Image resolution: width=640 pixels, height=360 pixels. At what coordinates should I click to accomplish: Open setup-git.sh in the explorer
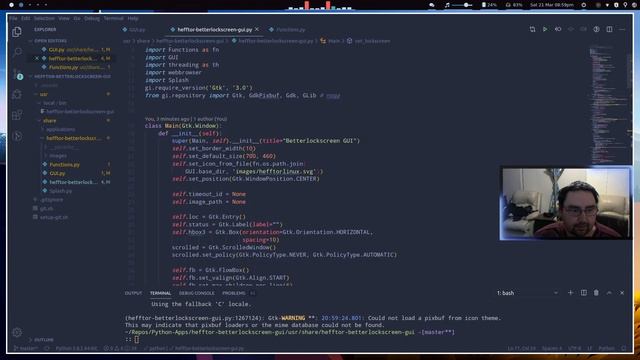point(53,217)
